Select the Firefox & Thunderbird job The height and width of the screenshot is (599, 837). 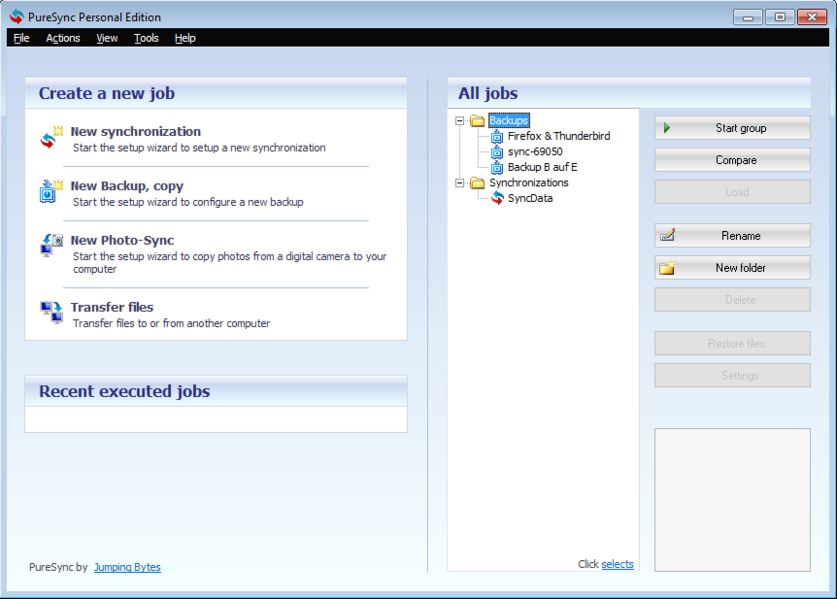tap(558, 136)
